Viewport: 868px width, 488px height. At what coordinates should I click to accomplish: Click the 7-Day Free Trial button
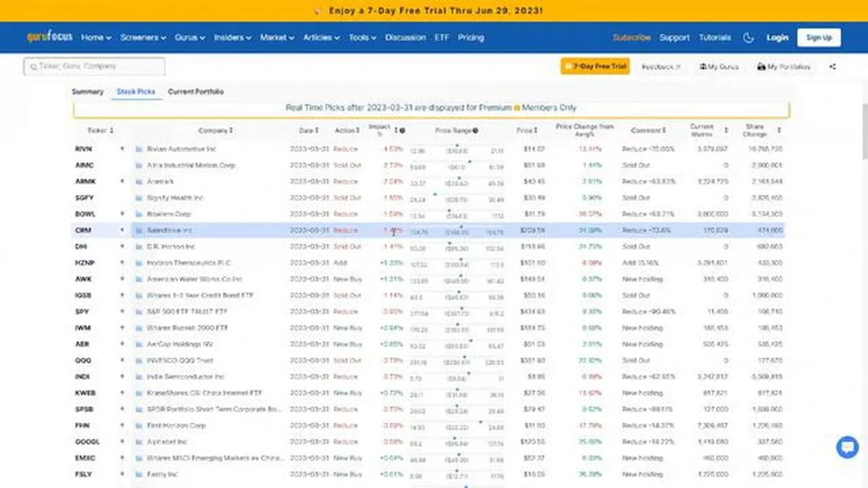(595, 66)
